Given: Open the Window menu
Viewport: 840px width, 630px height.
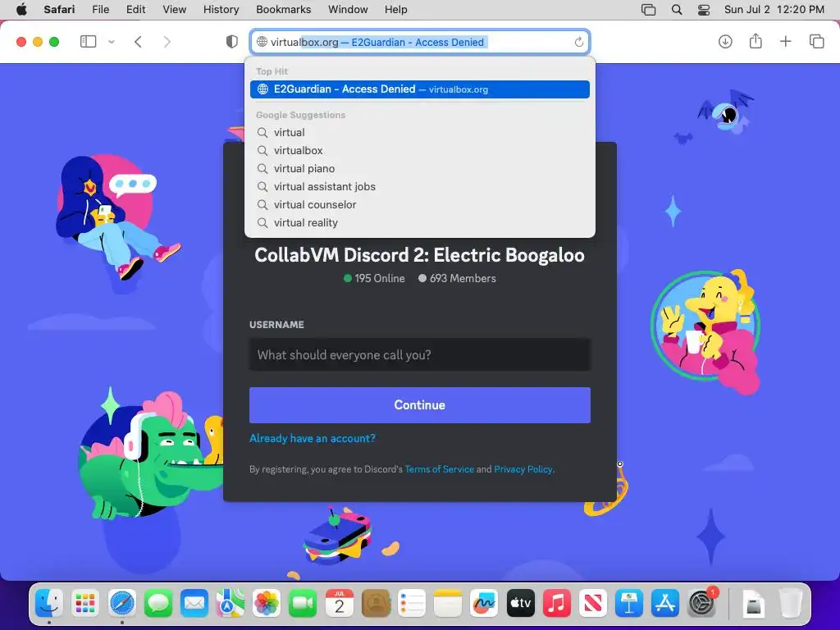Looking at the screenshot, I should click(348, 10).
